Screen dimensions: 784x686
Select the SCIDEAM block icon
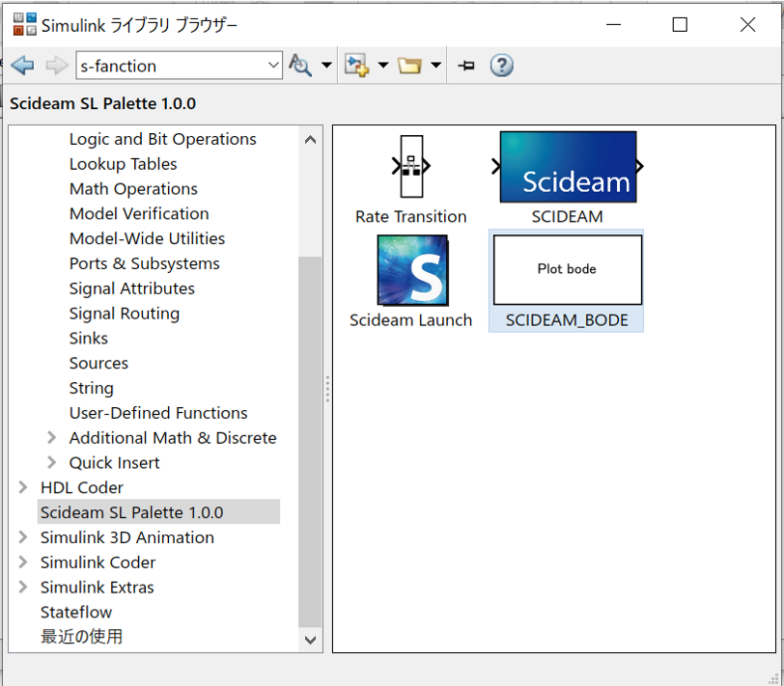click(x=568, y=167)
